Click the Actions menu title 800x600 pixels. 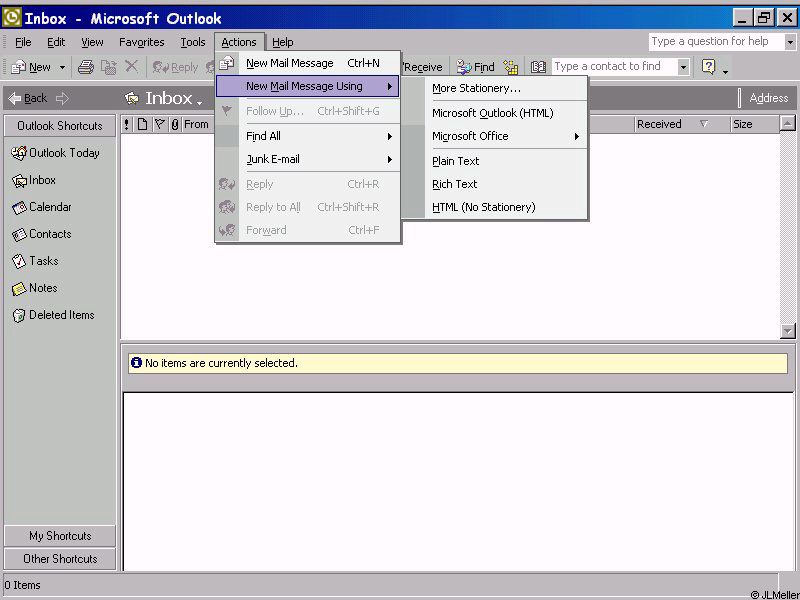(239, 42)
